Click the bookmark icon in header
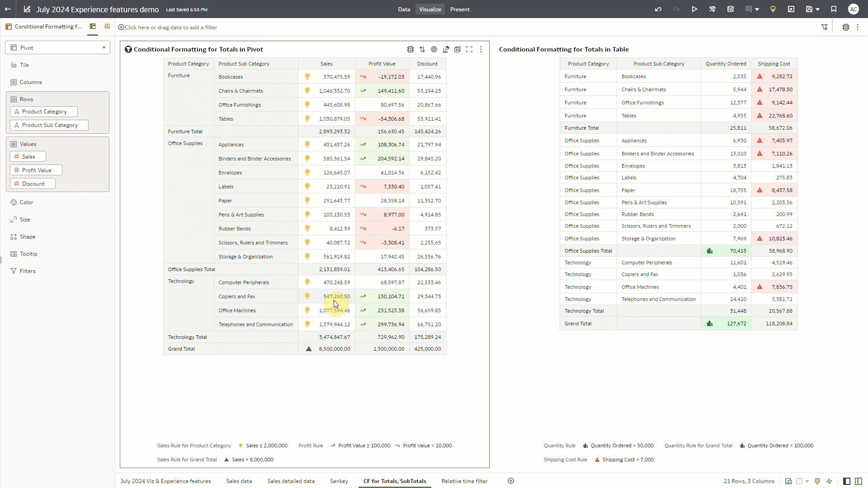868x488 pixels. pos(834,9)
